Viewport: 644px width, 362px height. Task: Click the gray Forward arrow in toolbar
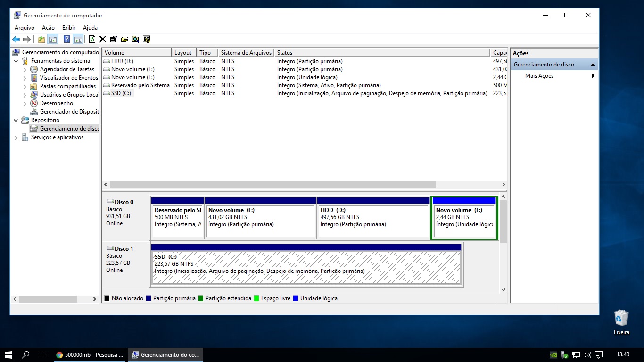(27, 39)
